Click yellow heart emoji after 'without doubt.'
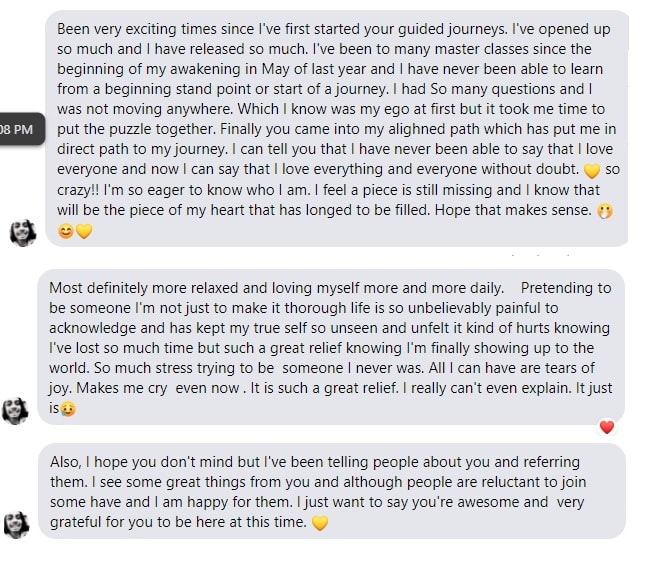 (592, 169)
